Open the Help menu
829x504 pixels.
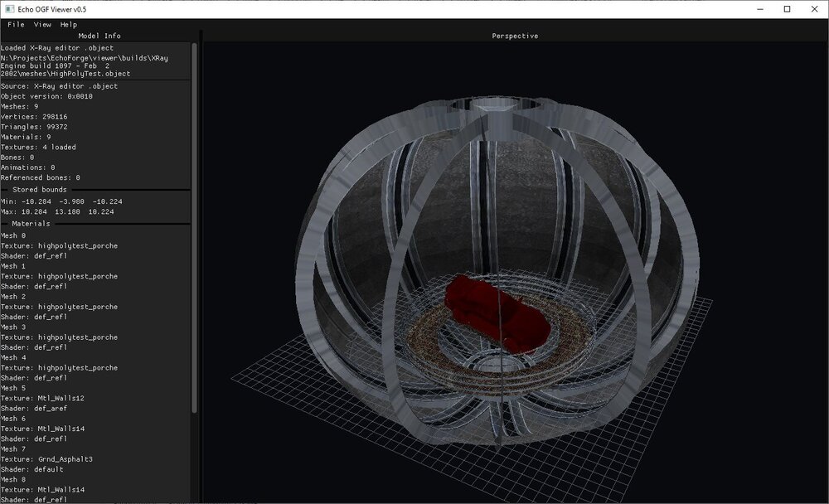tap(68, 24)
